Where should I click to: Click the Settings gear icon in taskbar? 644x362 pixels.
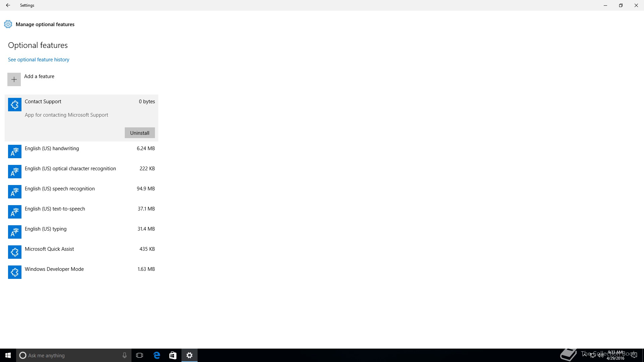point(190,355)
